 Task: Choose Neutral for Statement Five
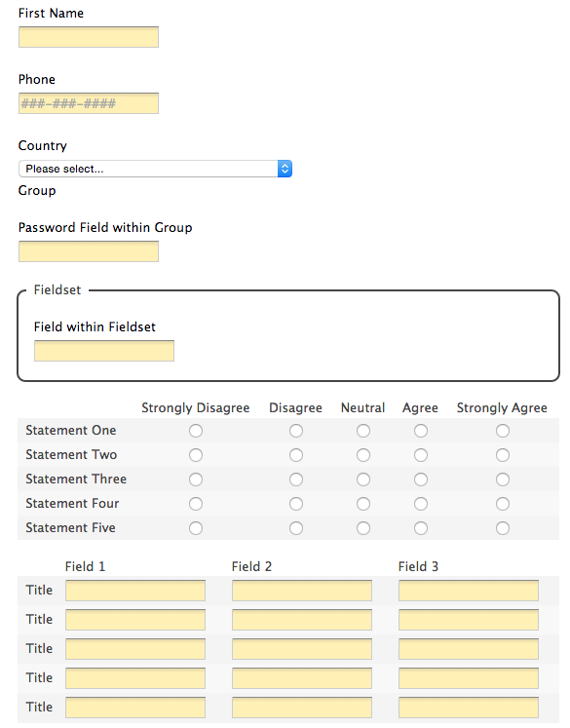click(x=363, y=528)
